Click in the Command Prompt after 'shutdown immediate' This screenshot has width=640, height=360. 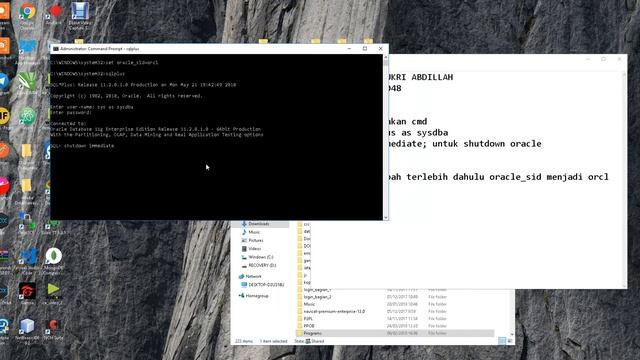[116, 146]
